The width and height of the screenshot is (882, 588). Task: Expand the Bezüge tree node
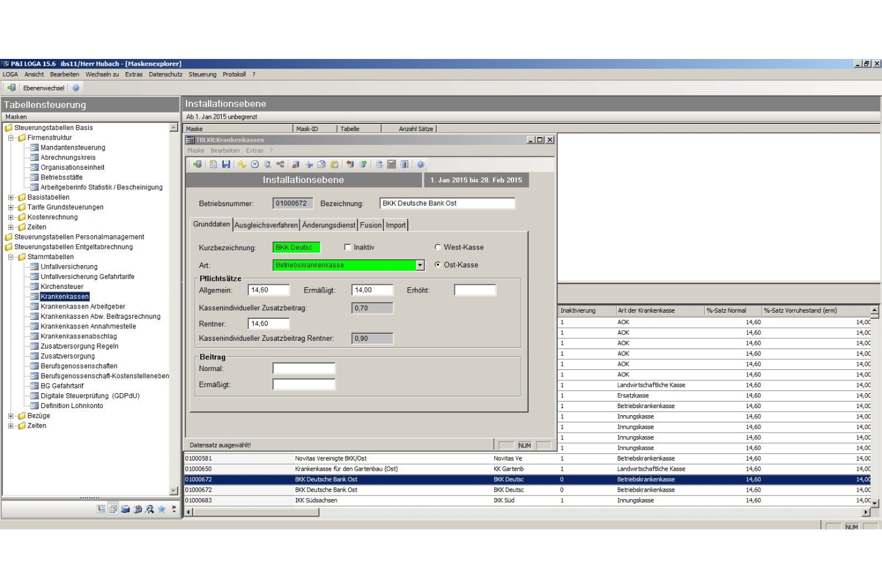pos(11,416)
